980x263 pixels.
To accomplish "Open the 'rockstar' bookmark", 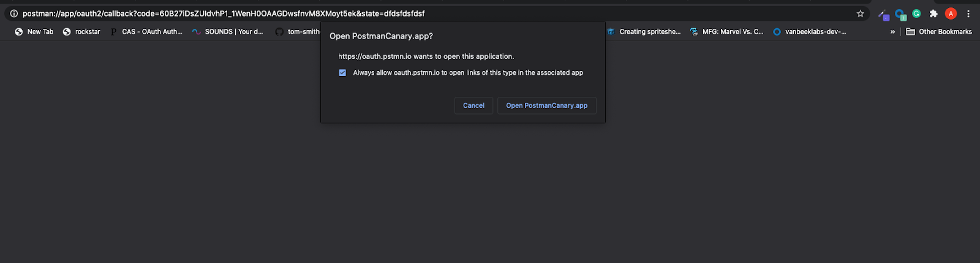I will (x=81, y=32).
